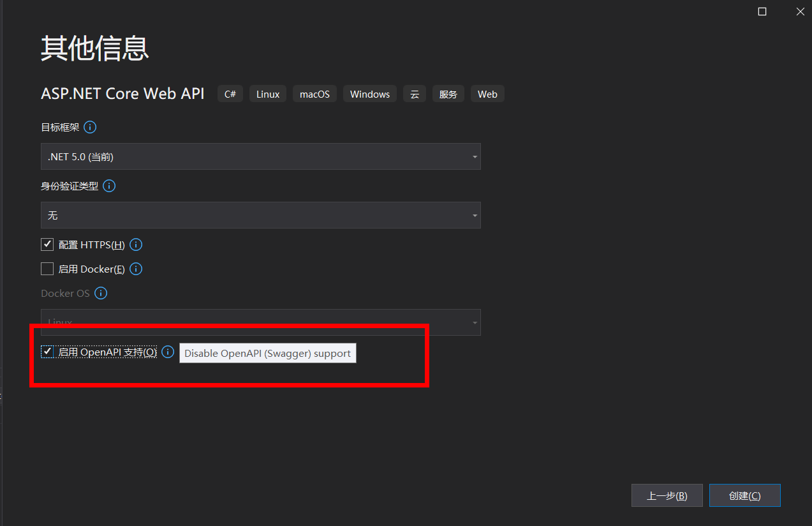
Task: Expand the 身份验证类型 dropdown
Action: click(260, 215)
